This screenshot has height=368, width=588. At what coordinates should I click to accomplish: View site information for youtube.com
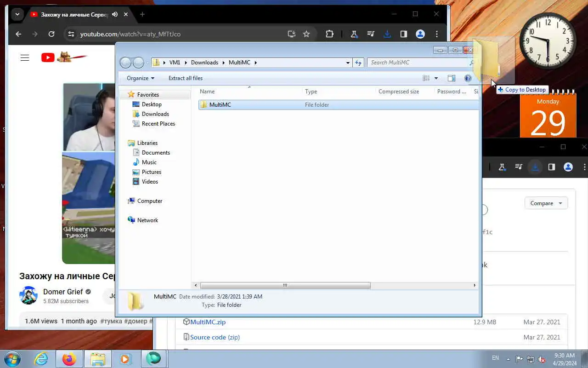(x=70, y=34)
